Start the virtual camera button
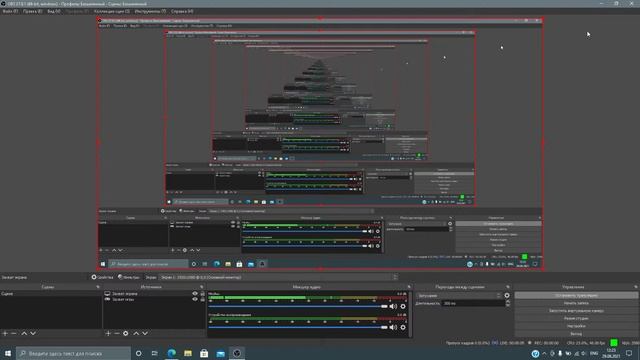Image resolution: width=640 pixels, height=360 pixels. click(576, 311)
